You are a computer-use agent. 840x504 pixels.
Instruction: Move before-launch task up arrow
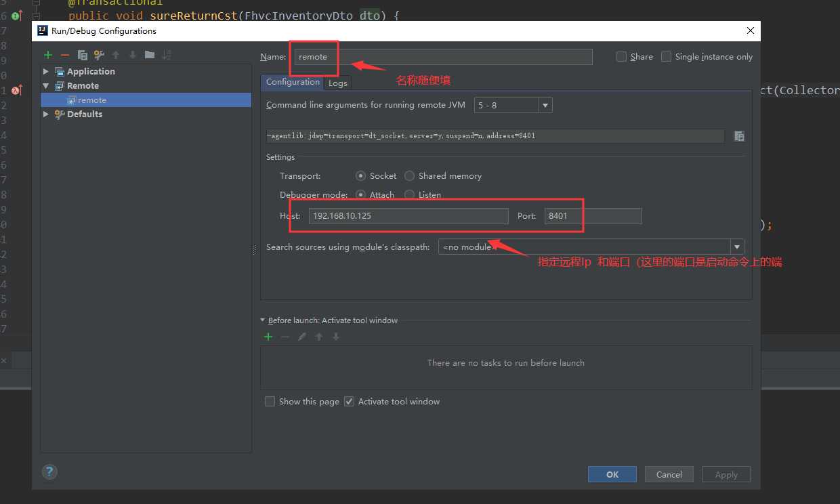point(319,337)
